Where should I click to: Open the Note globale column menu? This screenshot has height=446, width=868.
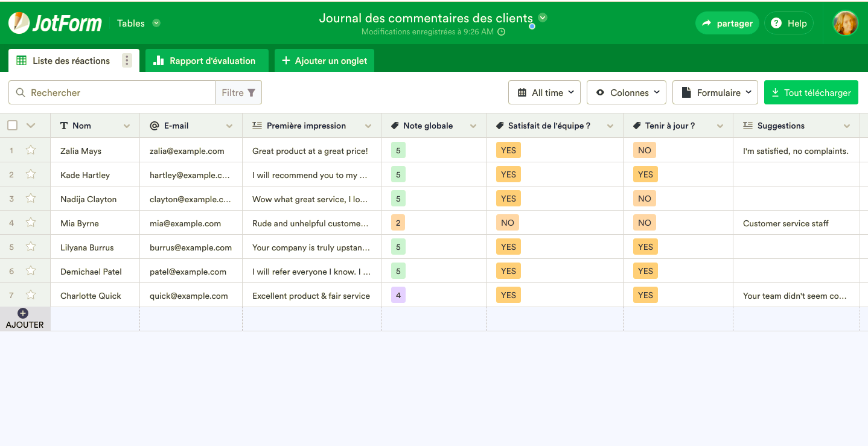point(473,126)
